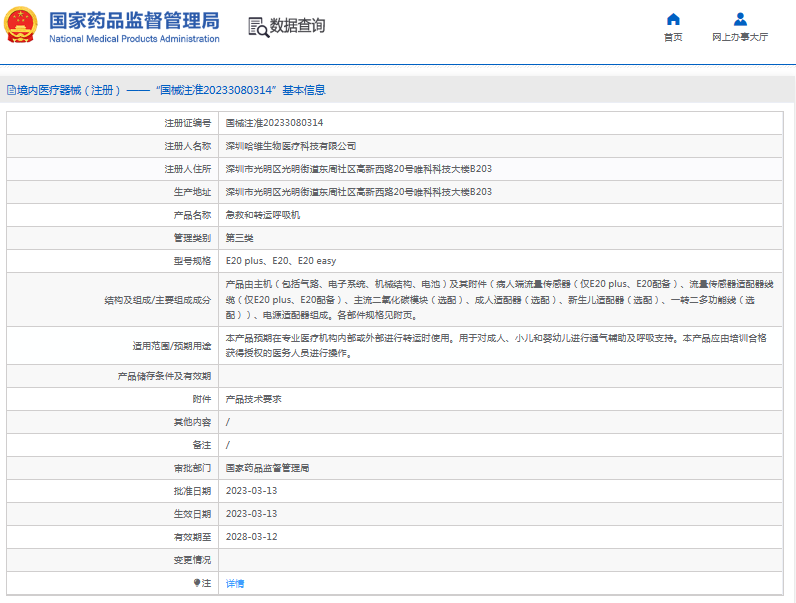Click the 网上办事大厅 person icon
Viewport: 796px width, 603px height.
coord(740,19)
